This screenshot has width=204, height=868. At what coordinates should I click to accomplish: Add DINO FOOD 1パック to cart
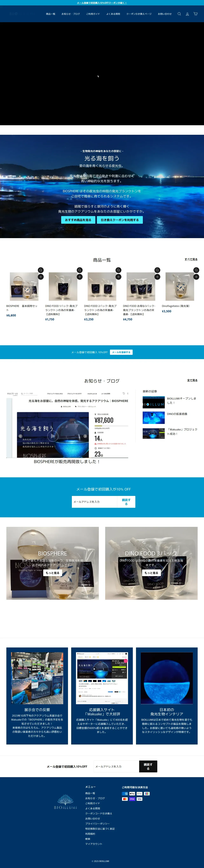(x=80, y=277)
